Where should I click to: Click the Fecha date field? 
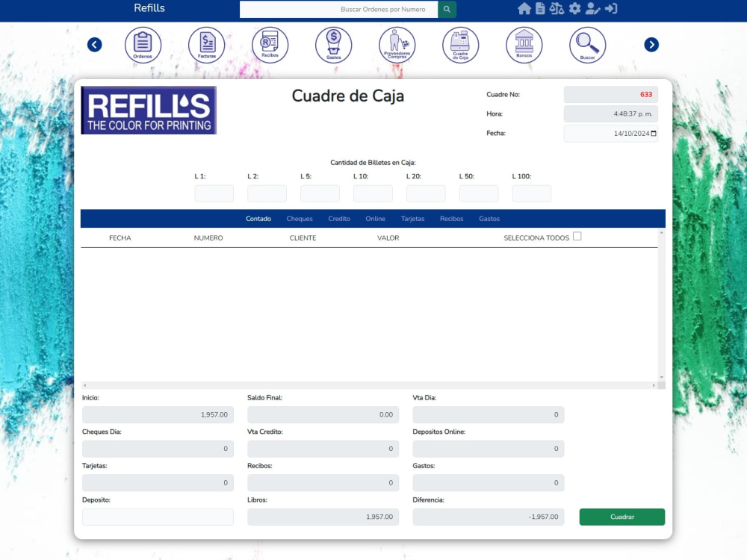[611, 134]
